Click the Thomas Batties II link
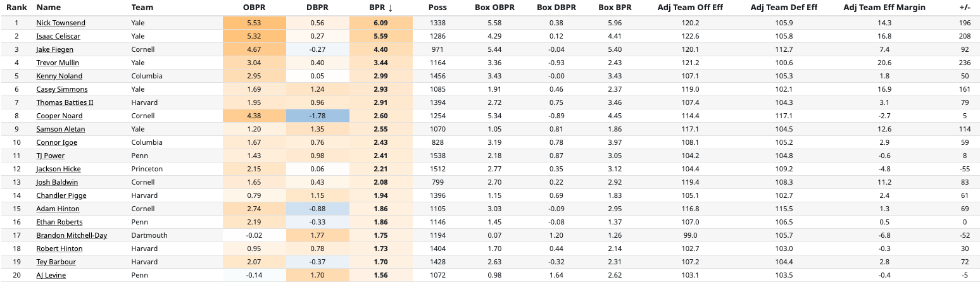 click(x=65, y=102)
